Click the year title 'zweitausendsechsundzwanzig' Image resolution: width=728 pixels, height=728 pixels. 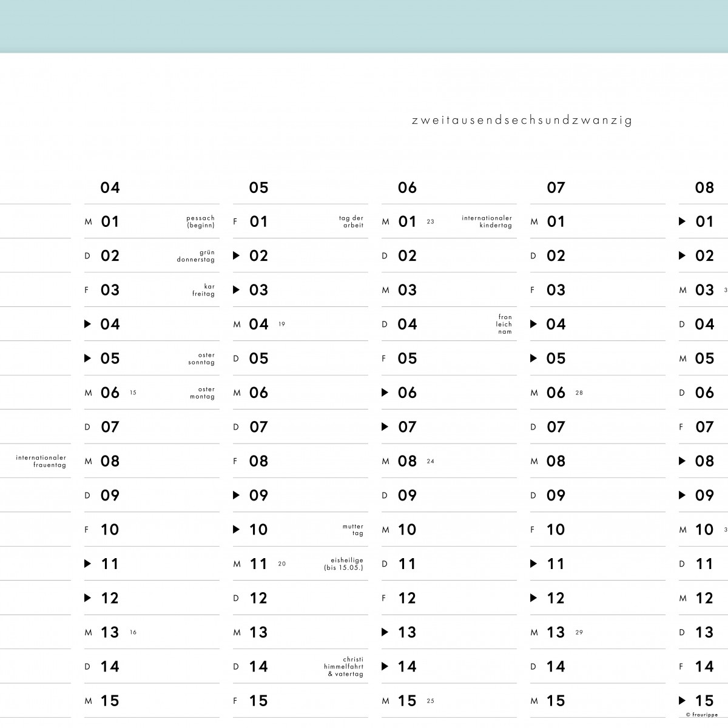tap(522, 120)
